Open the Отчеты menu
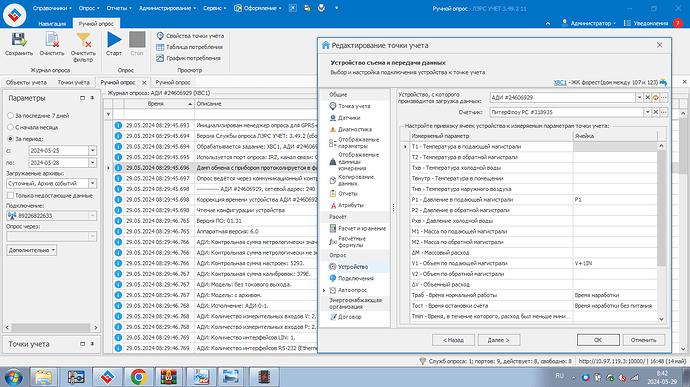The image size is (690, 387). click(x=118, y=8)
